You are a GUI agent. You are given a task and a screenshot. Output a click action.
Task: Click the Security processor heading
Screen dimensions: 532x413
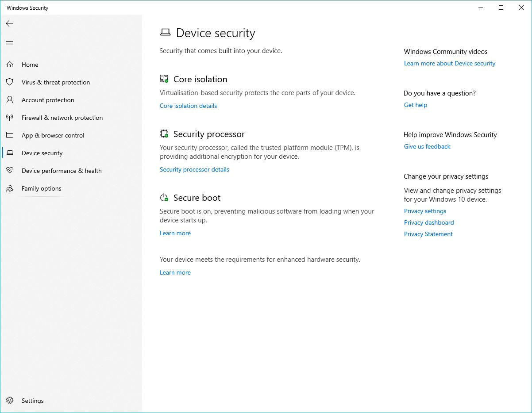pyautogui.click(x=209, y=134)
